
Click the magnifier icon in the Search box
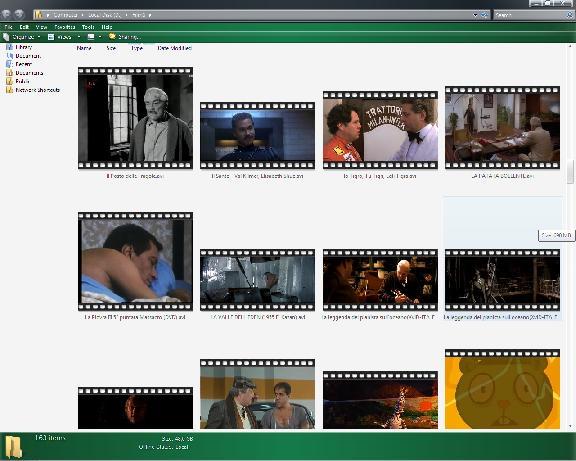(x=570, y=15)
